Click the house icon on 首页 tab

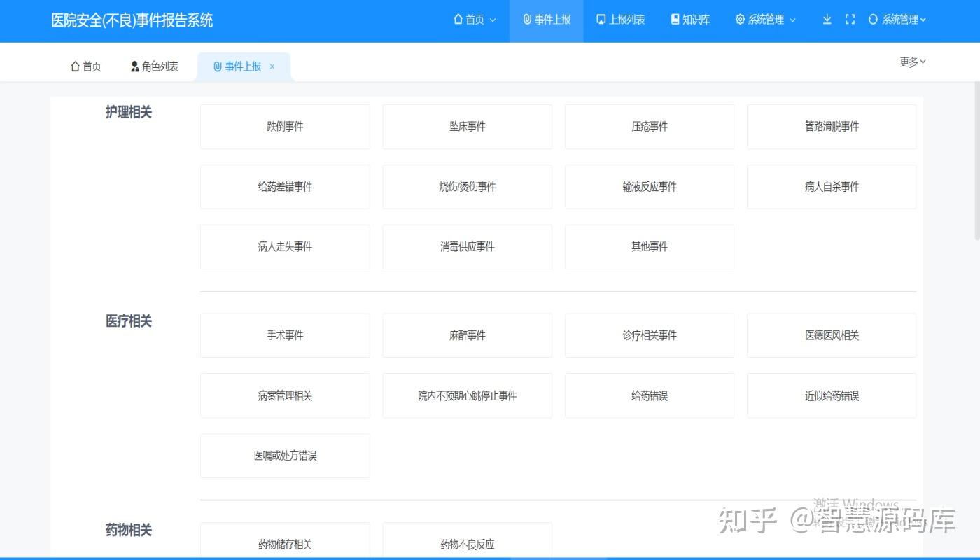[75, 66]
